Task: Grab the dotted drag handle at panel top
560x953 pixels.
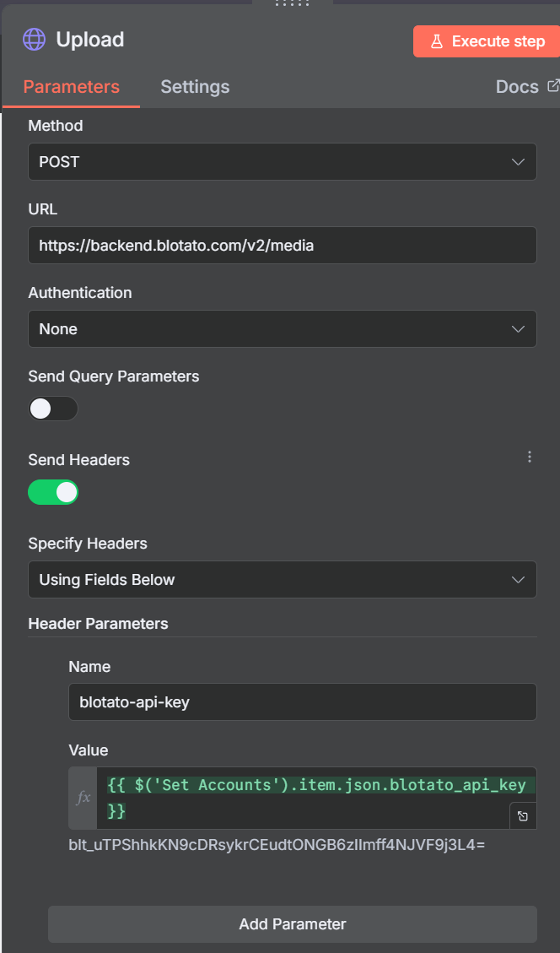Action: tap(292, 3)
